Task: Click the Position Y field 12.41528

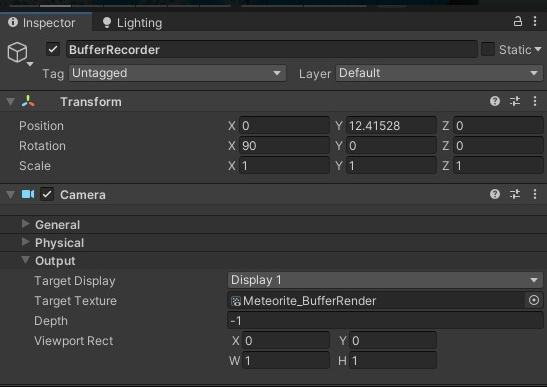Action: [x=391, y=126]
